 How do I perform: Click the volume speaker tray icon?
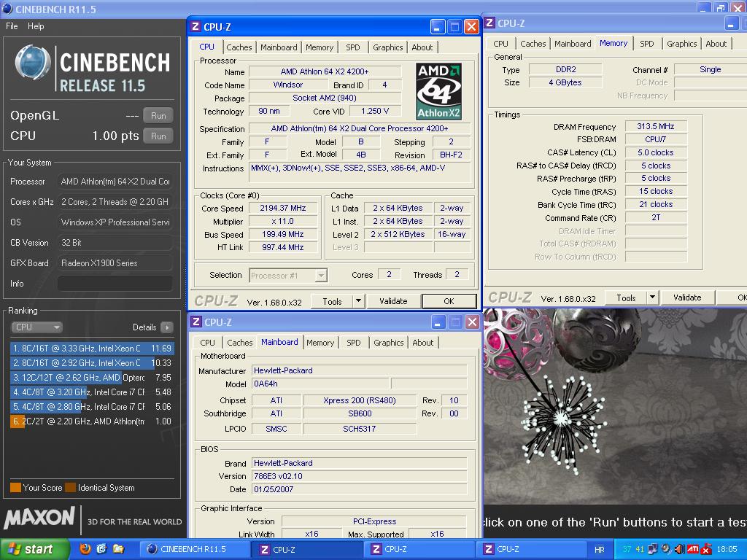(680, 549)
